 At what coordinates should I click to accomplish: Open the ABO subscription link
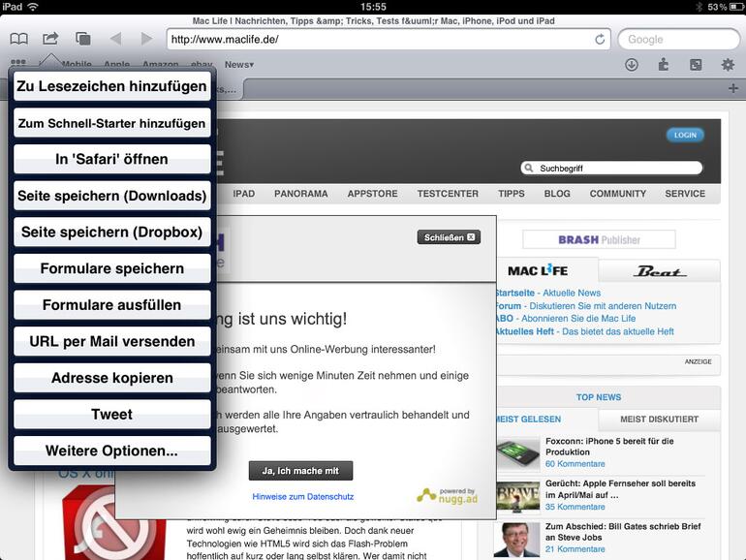565,318
